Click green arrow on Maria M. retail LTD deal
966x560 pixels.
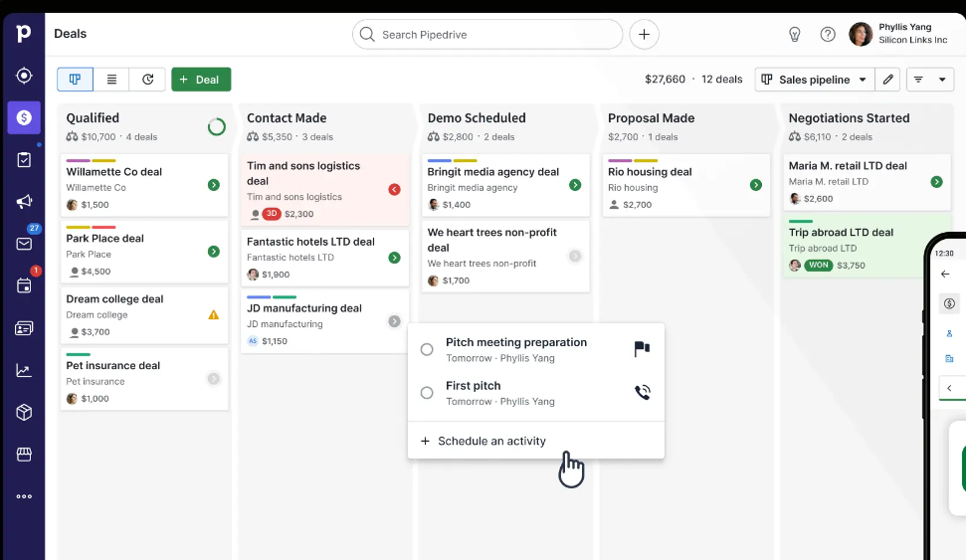(x=936, y=182)
